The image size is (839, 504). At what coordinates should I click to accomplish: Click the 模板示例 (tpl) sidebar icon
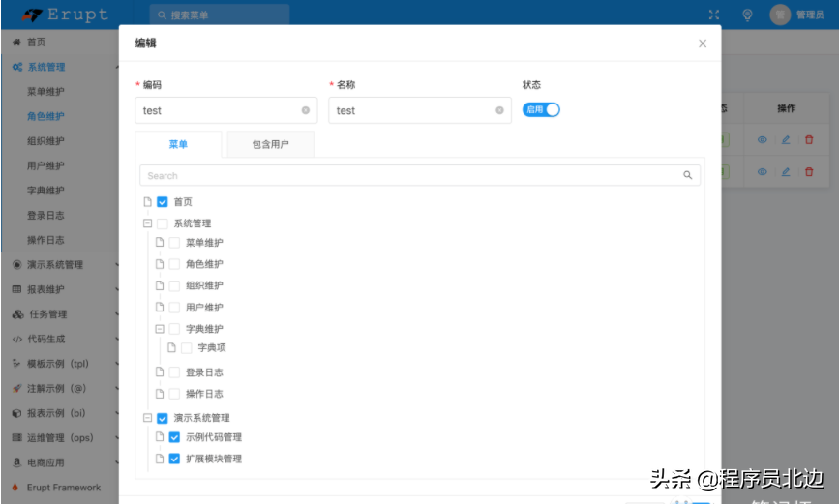click(x=16, y=364)
